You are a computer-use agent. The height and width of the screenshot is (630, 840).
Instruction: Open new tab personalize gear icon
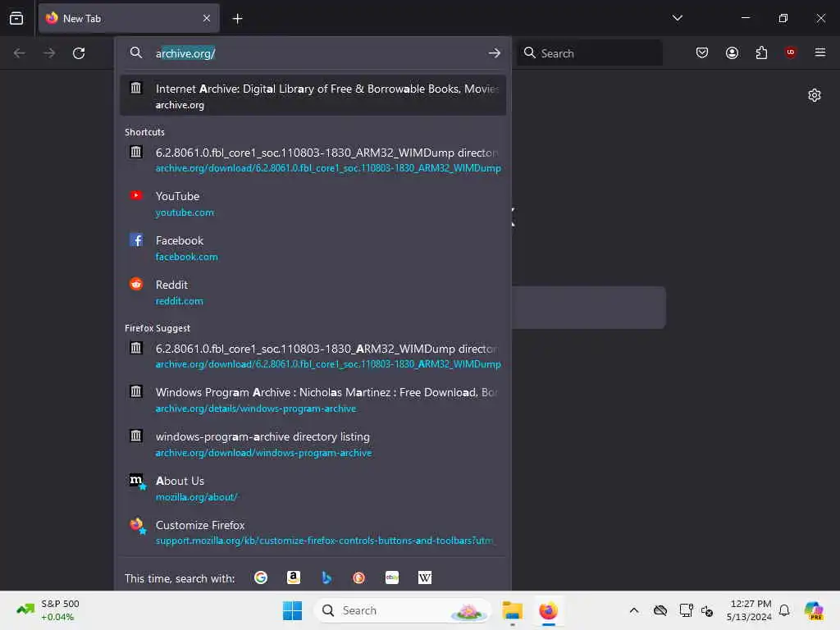(815, 95)
